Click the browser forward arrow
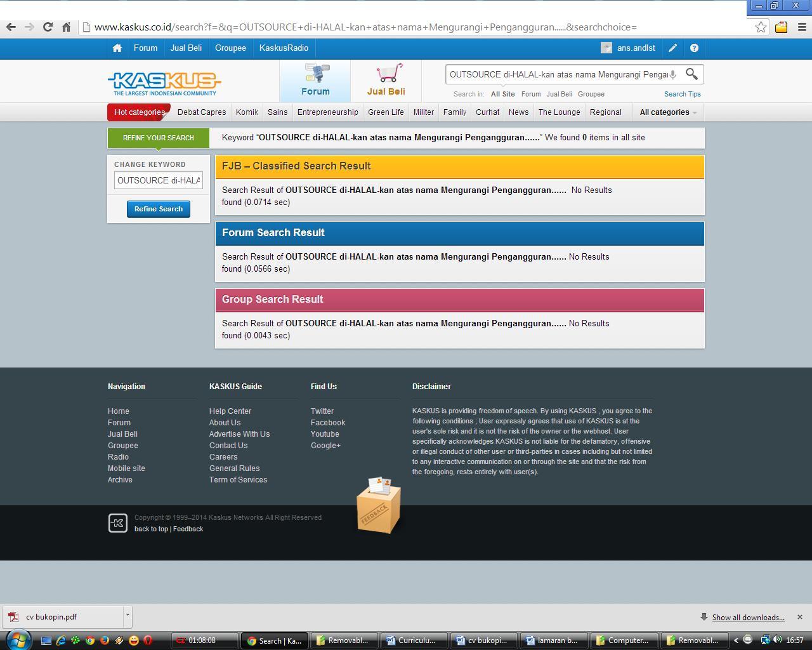Screen dimensions: 812x650 pos(29,27)
